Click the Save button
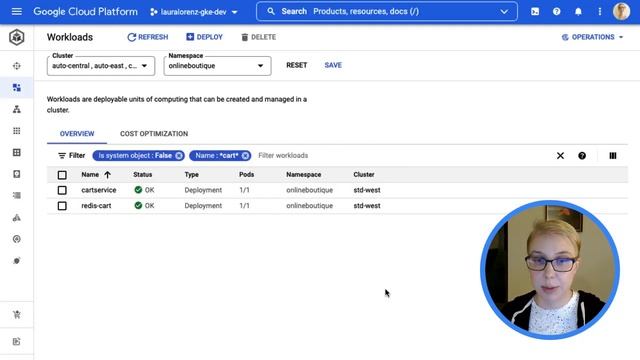 tap(333, 65)
